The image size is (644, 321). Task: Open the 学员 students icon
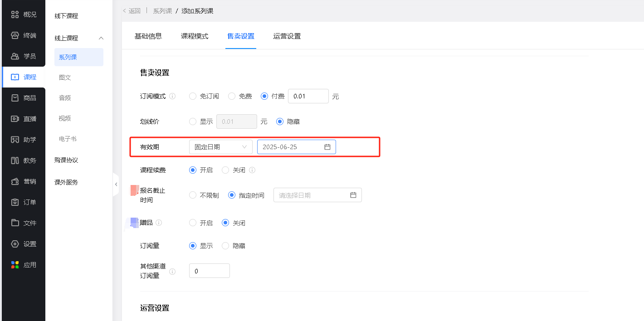[x=15, y=56]
